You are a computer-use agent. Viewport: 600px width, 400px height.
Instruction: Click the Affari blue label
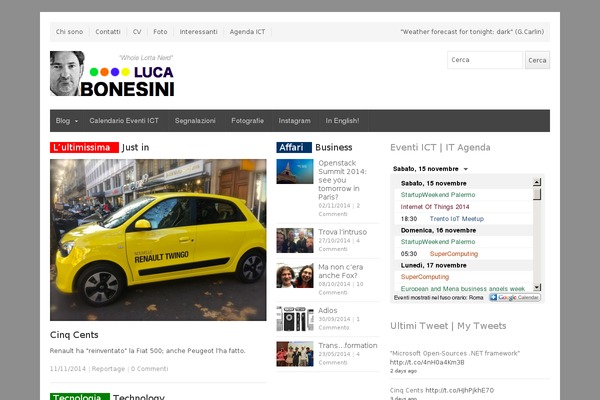pos(294,147)
